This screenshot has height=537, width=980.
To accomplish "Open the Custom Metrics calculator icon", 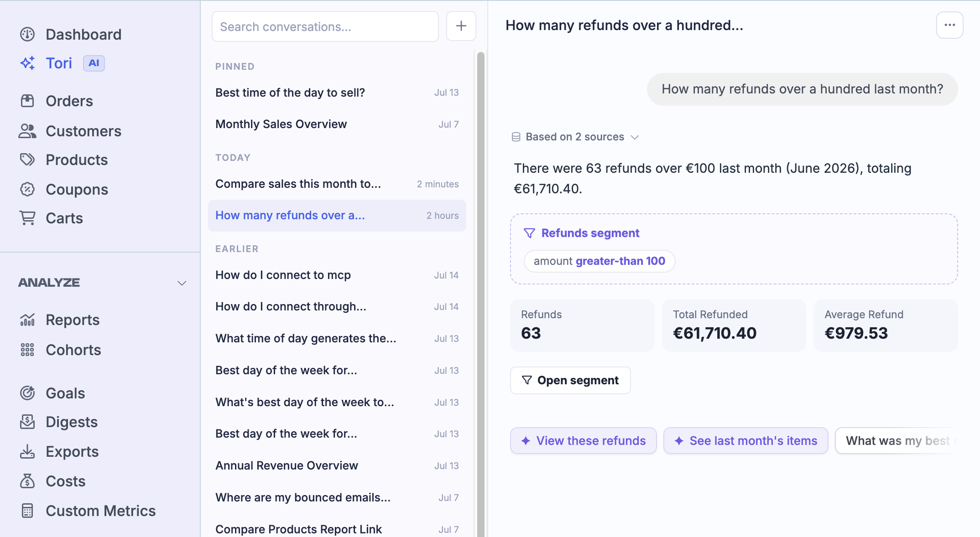I will click(27, 511).
